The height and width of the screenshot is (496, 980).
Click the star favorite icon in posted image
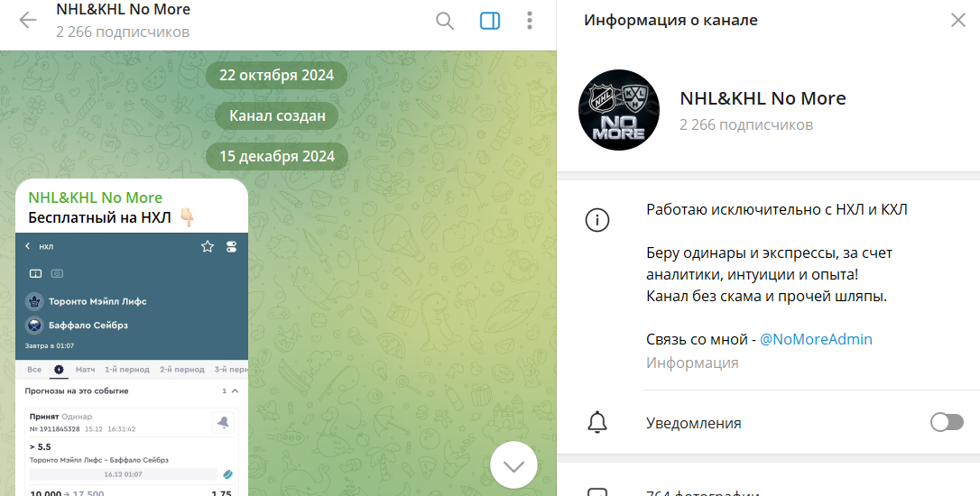click(x=207, y=246)
